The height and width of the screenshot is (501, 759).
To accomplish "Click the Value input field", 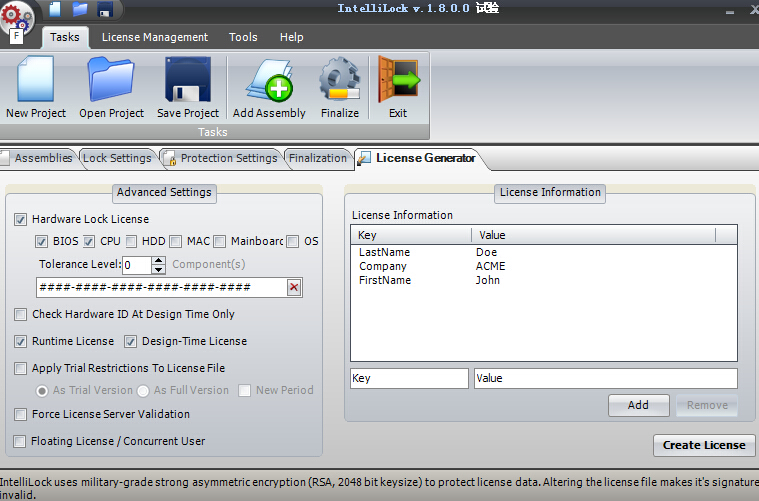I will coord(606,379).
